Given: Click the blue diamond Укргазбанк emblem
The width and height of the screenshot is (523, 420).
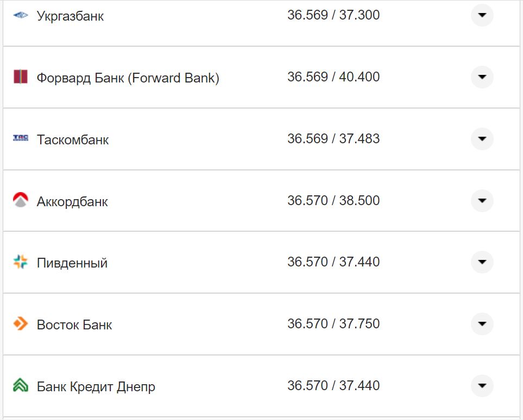Looking at the screenshot, I should pos(20,15).
